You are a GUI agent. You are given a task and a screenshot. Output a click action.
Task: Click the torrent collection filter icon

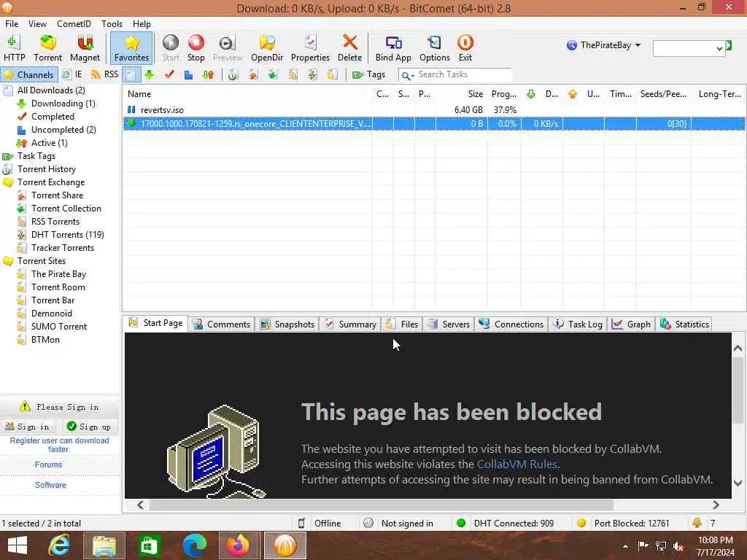pos(273,75)
